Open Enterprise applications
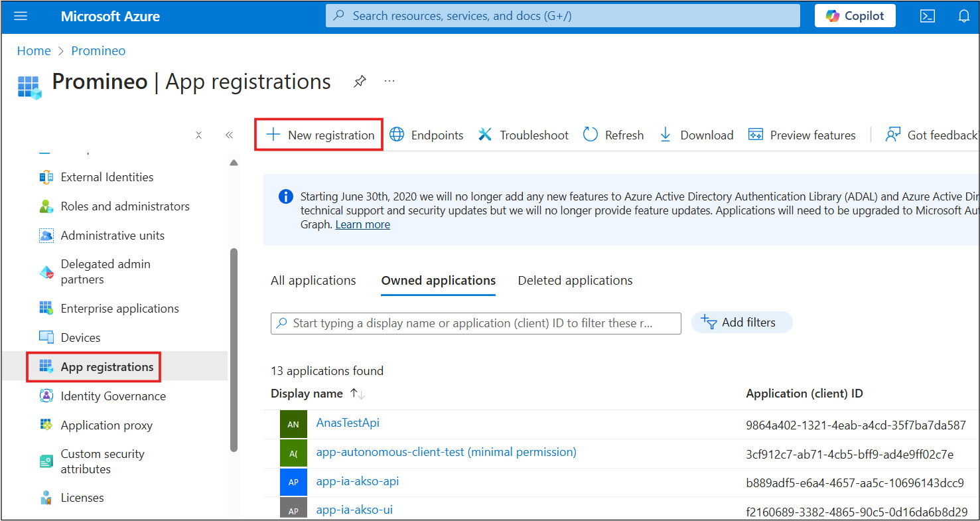Screen dimensions: 980x521 click(x=119, y=309)
